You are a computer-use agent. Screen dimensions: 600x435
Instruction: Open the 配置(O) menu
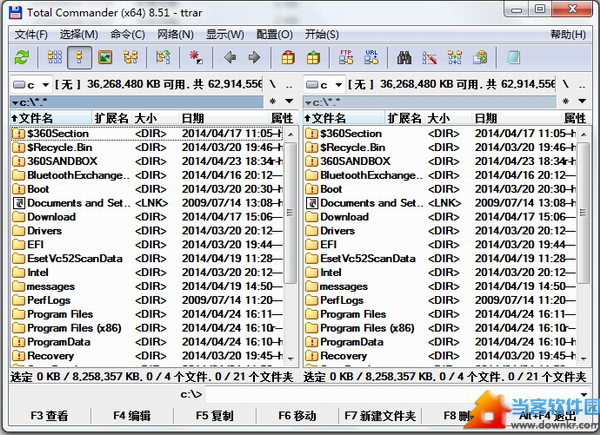tap(274, 34)
